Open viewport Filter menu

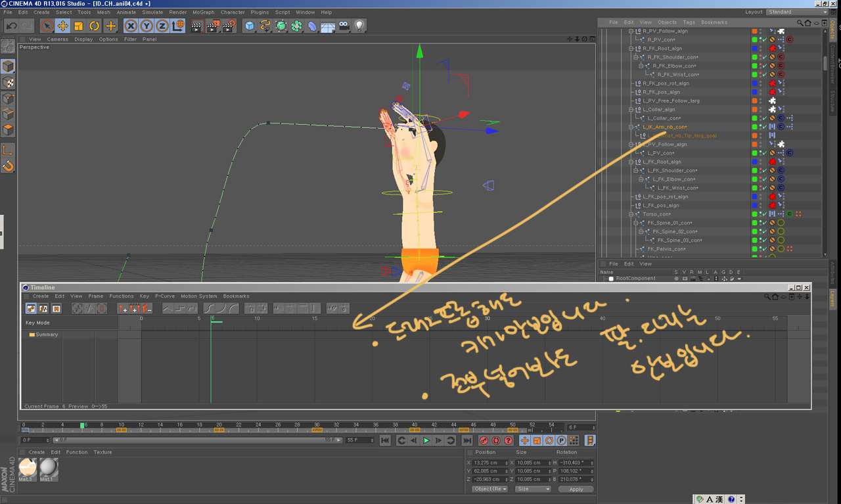(x=131, y=39)
